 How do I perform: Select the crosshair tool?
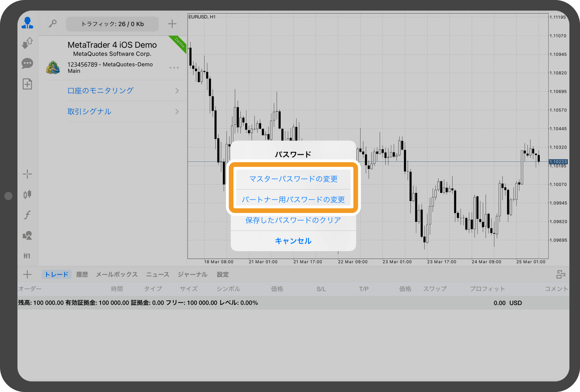(x=27, y=174)
